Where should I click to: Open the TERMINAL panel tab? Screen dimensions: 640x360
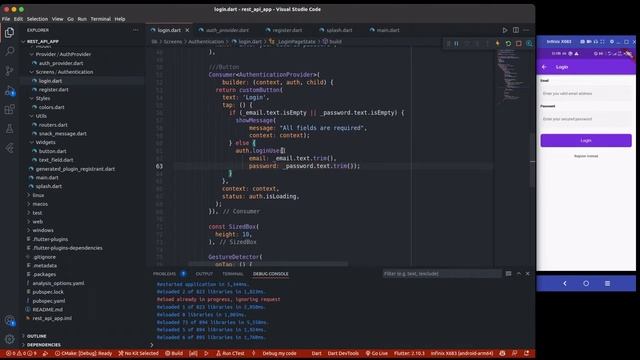(x=233, y=274)
